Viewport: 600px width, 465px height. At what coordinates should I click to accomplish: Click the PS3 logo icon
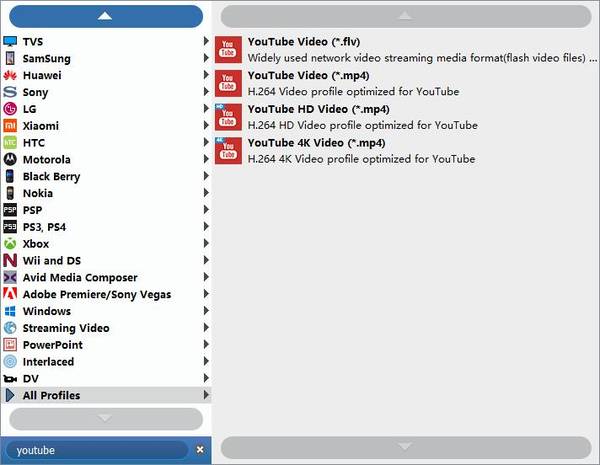coord(10,227)
